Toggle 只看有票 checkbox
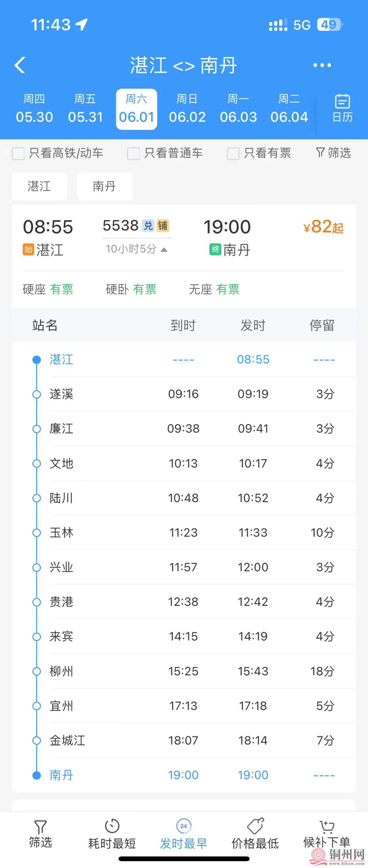Screen dimensions: 368x868 click(233, 153)
